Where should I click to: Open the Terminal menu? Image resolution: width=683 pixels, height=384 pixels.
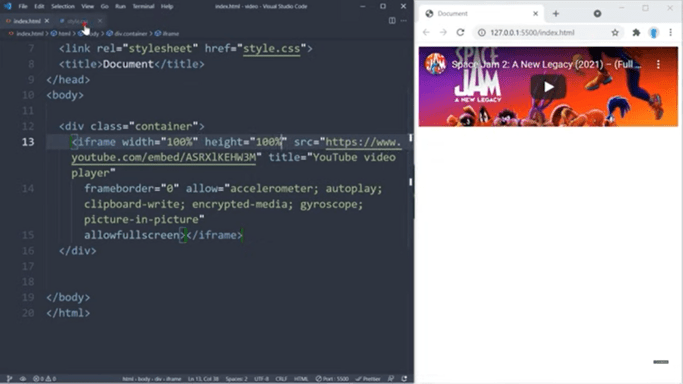[143, 7]
